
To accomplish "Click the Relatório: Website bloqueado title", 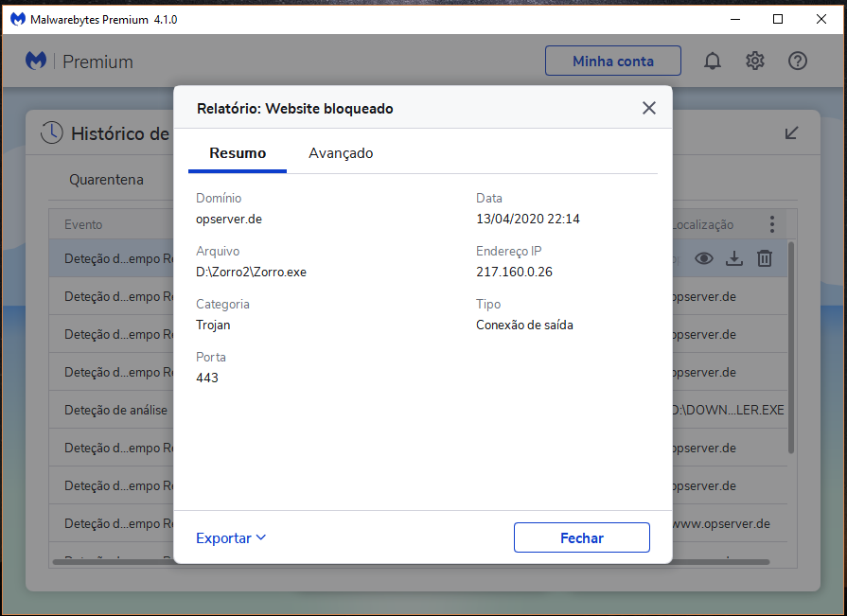I will pos(295,109).
